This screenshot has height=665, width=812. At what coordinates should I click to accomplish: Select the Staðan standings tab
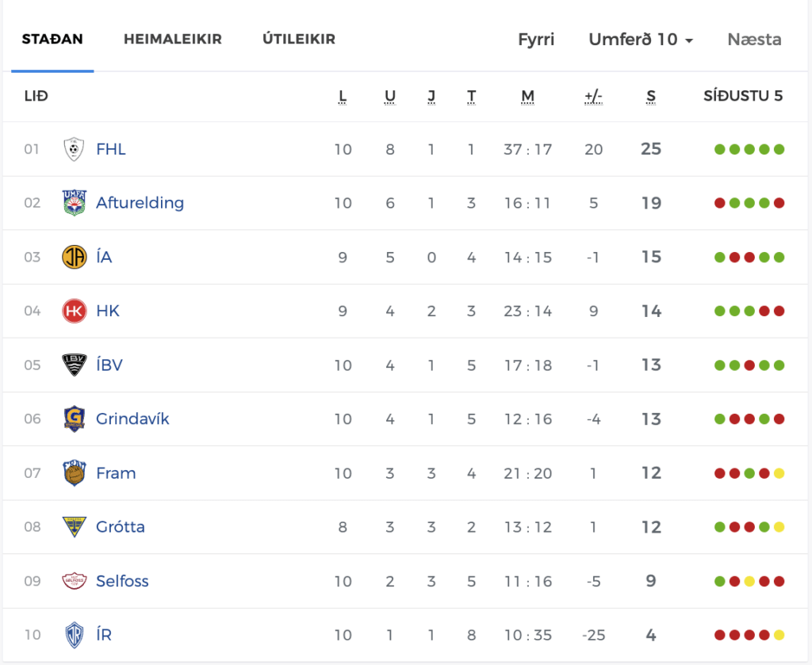click(52, 39)
